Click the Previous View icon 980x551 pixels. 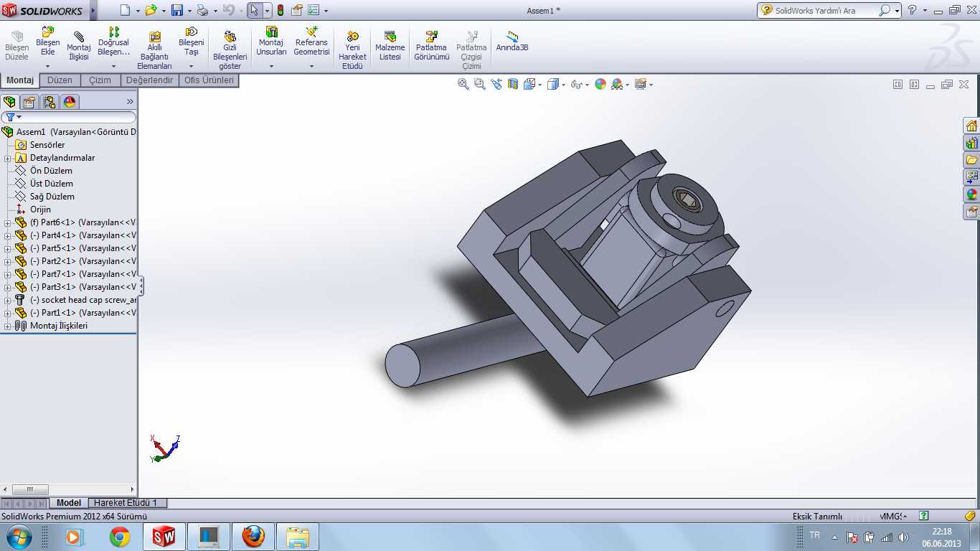pyautogui.click(x=496, y=84)
